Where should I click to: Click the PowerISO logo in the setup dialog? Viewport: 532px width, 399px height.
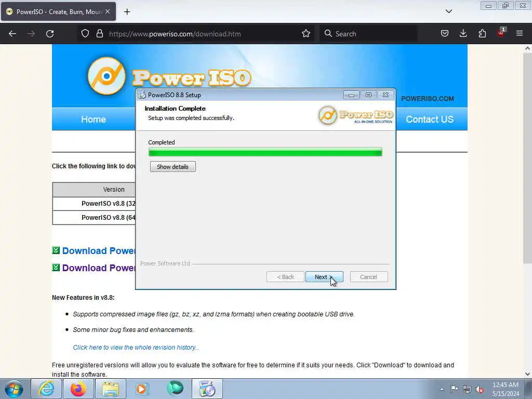355,115
